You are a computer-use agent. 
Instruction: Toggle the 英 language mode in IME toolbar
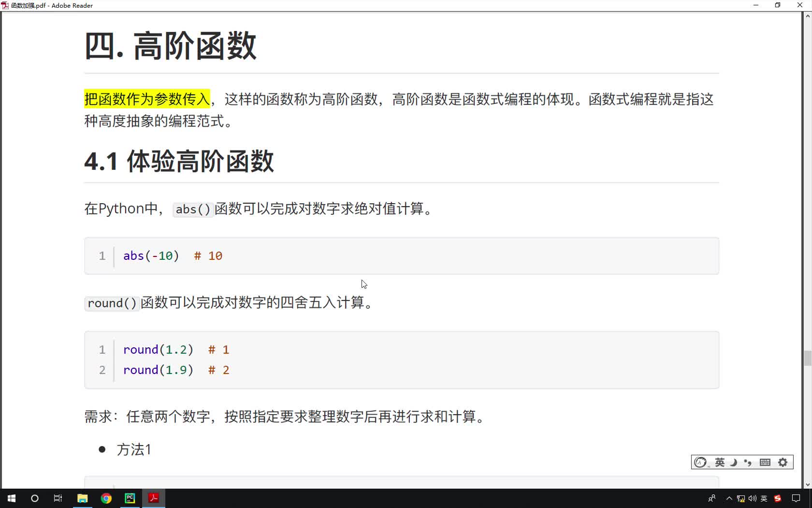click(x=720, y=463)
